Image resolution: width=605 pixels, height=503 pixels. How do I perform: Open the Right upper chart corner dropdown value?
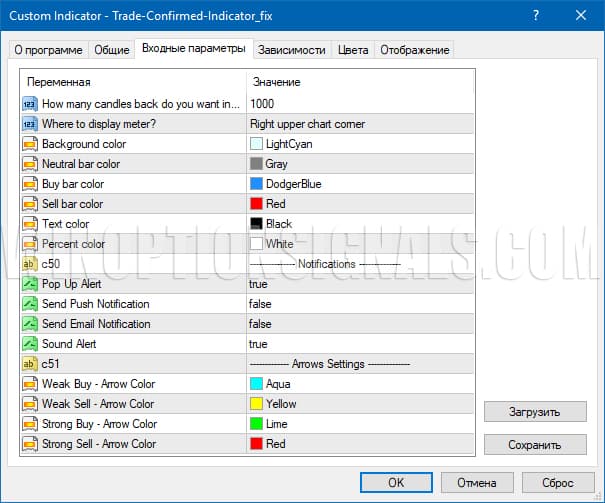point(308,124)
